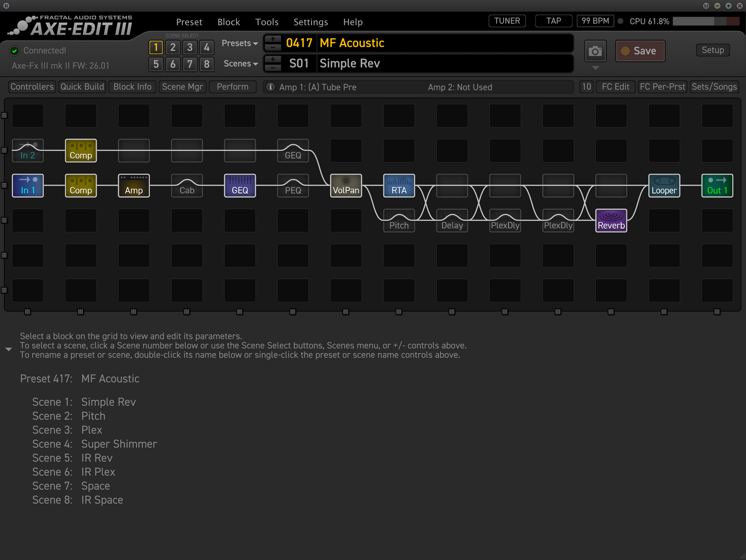Click the Block Info button
The image size is (746, 560).
point(133,87)
